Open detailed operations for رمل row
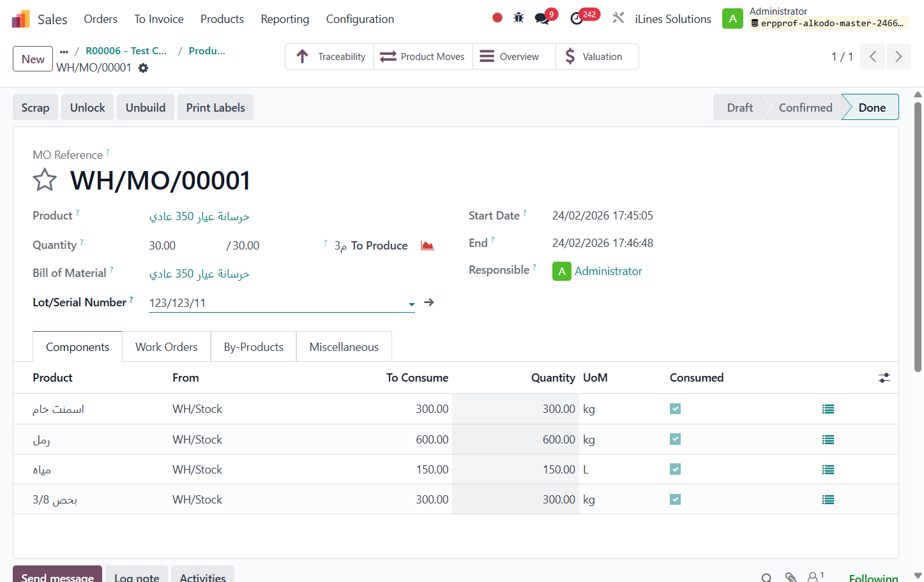Image resolution: width=924 pixels, height=582 pixels. click(x=828, y=440)
